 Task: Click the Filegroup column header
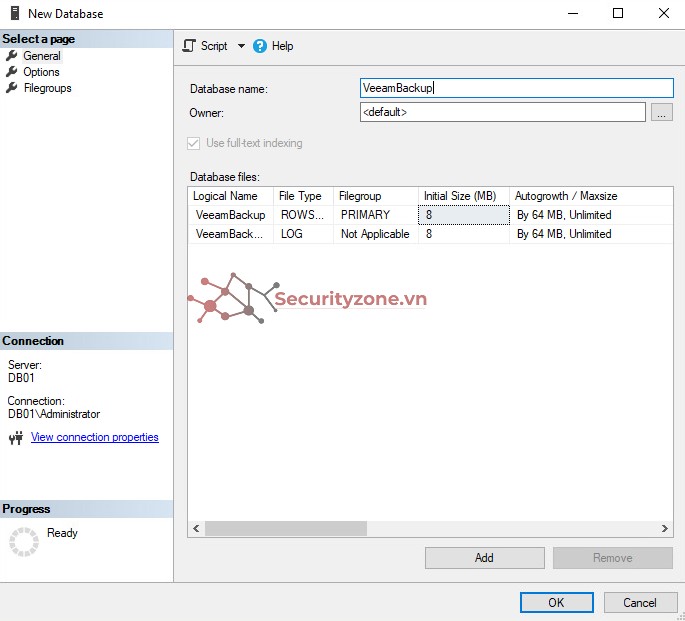pyautogui.click(x=376, y=196)
